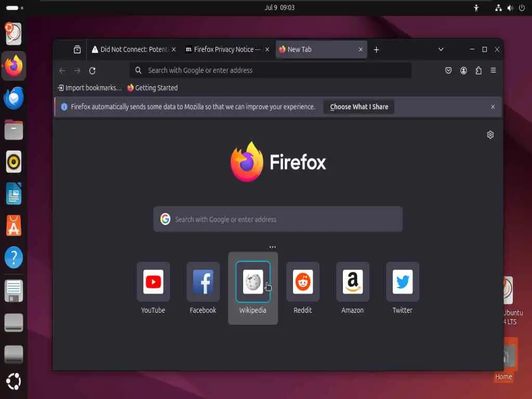Open the YouTube shortcut tile
This screenshot has width=532, height=399.
coord(153,288)
